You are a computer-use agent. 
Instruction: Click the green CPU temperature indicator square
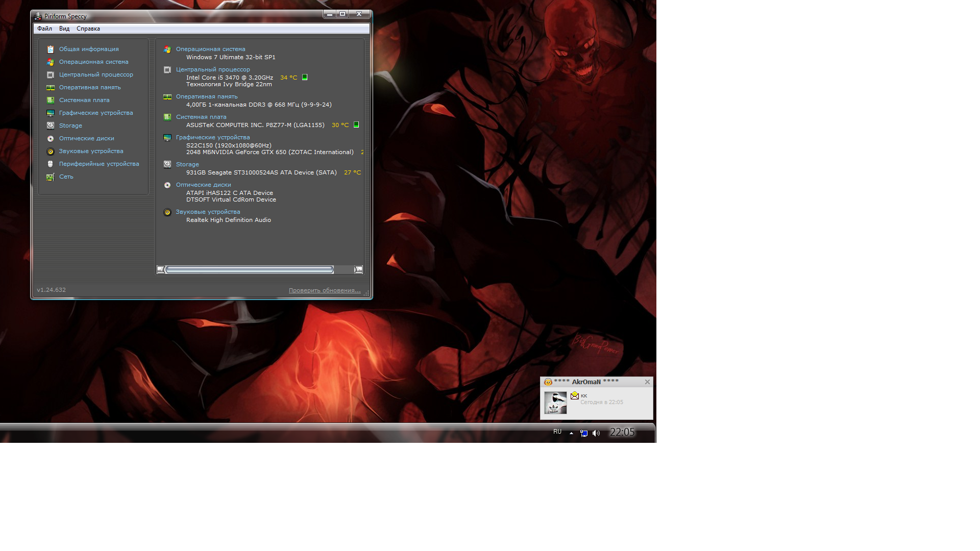click(x=305, y=77)
